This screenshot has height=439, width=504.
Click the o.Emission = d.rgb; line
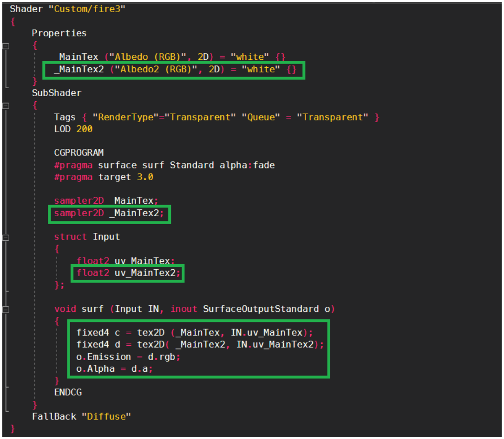tap(128, 357)
